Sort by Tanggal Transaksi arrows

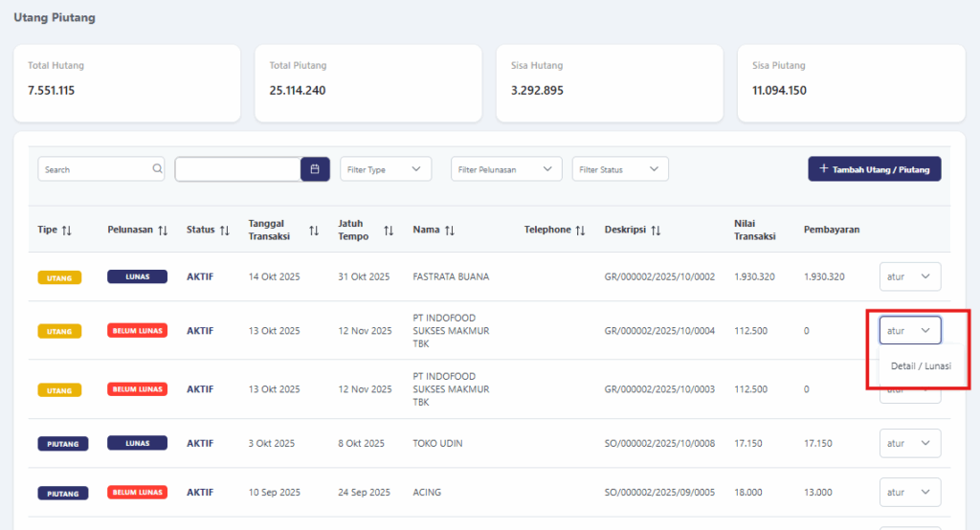coord(314,231)
